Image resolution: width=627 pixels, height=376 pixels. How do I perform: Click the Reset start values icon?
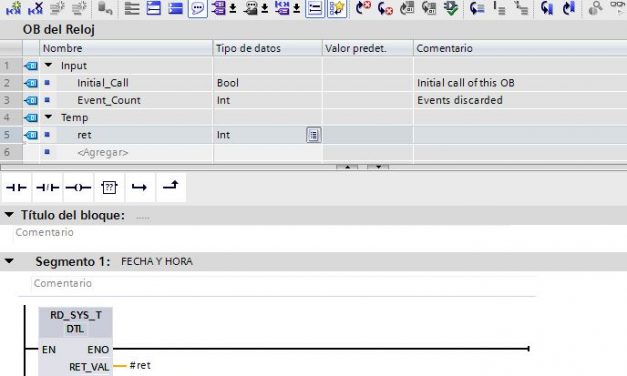[105, 8]
